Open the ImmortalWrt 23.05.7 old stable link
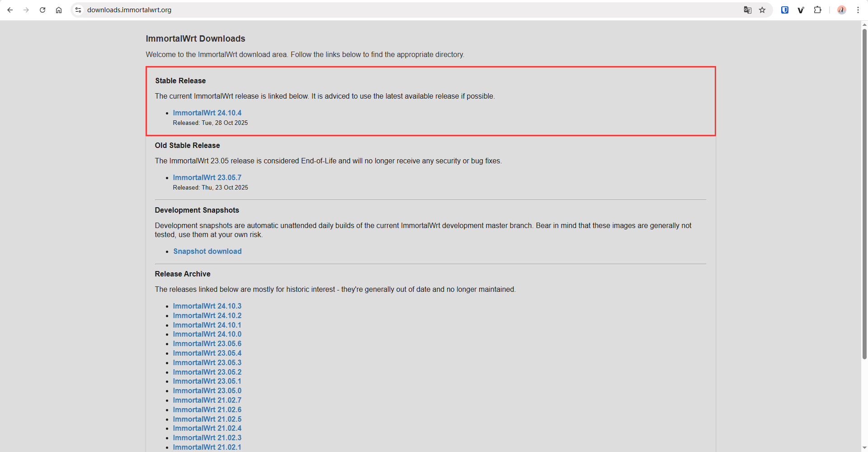 (207, 178)
